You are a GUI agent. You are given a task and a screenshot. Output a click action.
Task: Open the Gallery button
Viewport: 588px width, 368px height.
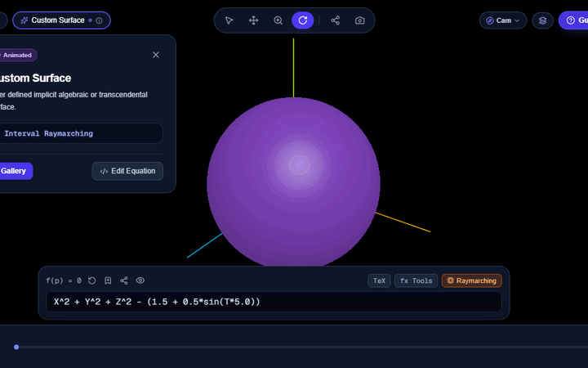tap(15, 171)
